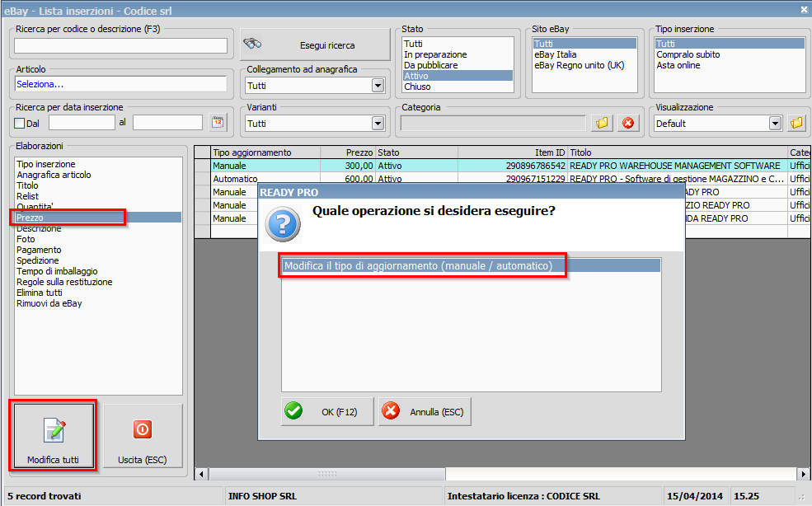Viewport: 812px width, 506px height.
Task: Click horizontal scrollbar left arrow
Action: click(201, 474)
